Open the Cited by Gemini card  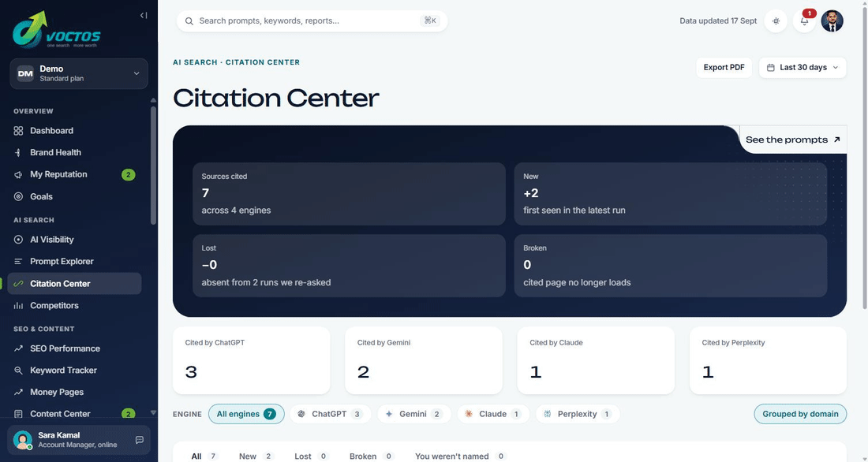pos(424,360)
